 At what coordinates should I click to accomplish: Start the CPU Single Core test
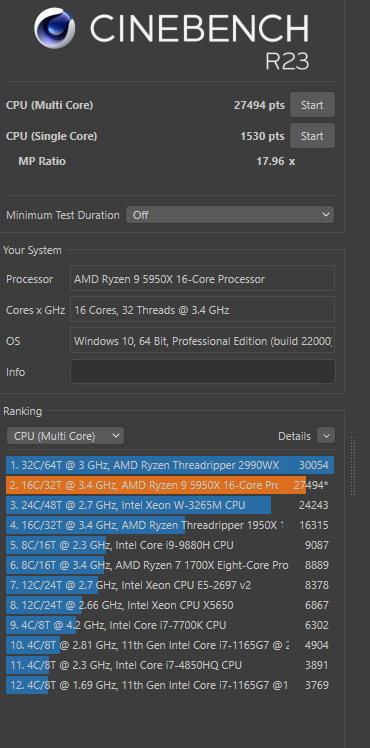click(x=312, y=136)
